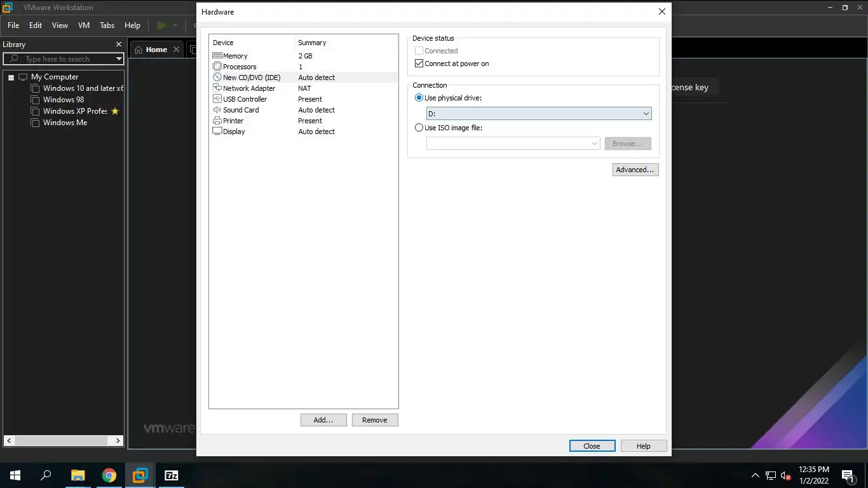The width and height of the screenshot is (868, 488).
Task: Open the power on options dropdown arrow
Action: click(x=175, y=25)
